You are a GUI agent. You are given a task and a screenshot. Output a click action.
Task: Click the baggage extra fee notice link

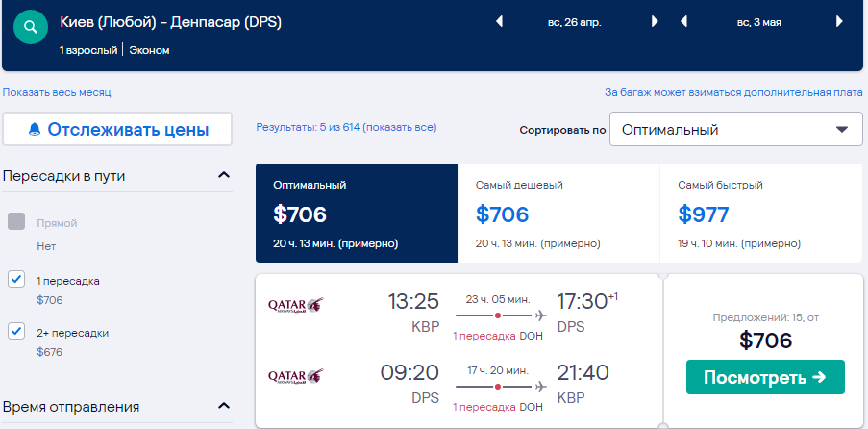pyautogui.click(x=732, y=92)
